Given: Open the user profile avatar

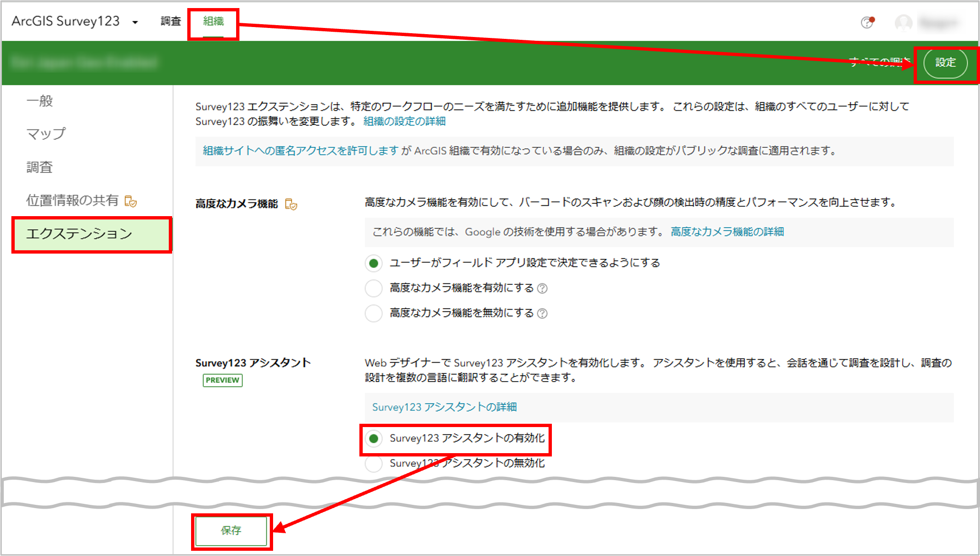Looking at the screenshot, I should 903,22.
